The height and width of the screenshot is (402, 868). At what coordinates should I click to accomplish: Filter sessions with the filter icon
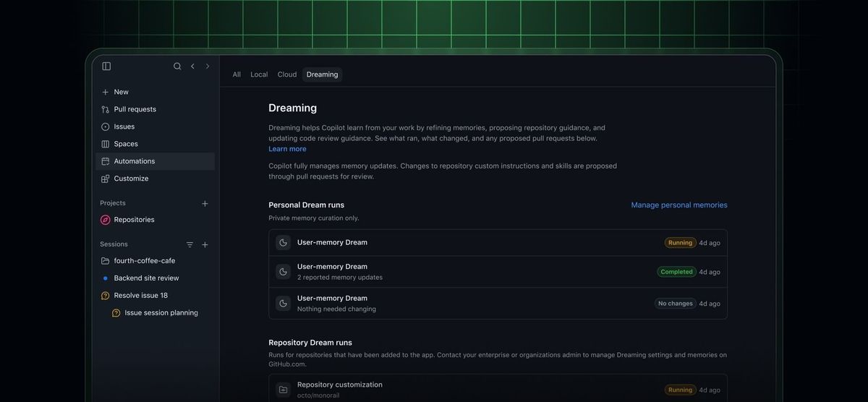190,244
